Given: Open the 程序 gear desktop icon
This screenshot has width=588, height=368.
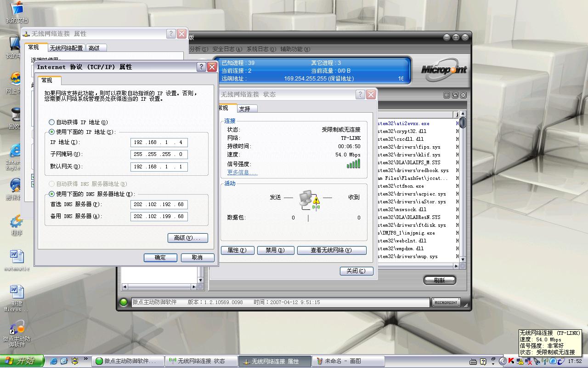Looking at the screenshot, I should [17, 224].
